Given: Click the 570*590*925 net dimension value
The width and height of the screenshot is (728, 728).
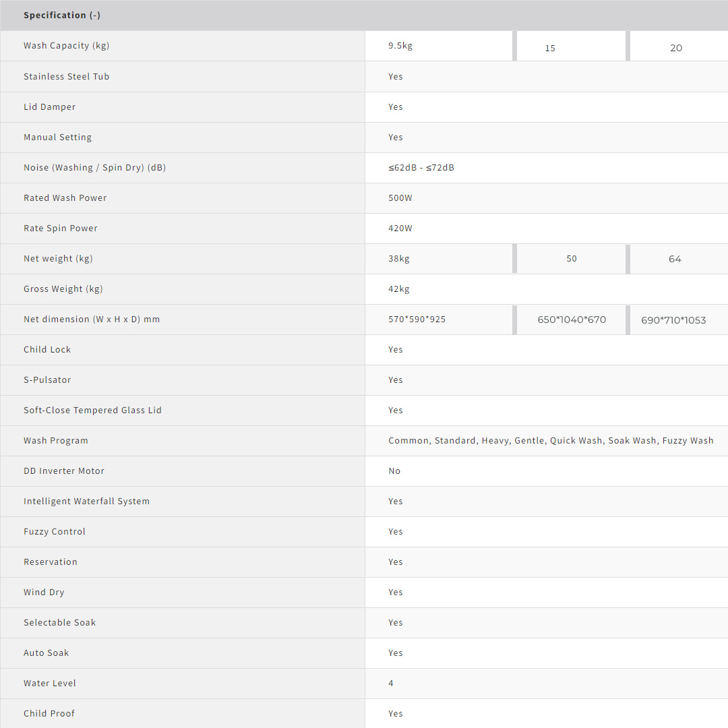Looking at the screenshot, I should (417, 320).
